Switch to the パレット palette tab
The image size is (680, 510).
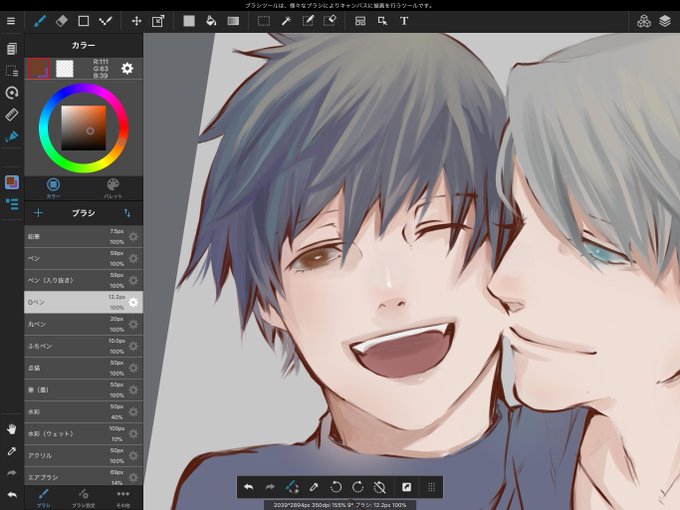point(113,188)
